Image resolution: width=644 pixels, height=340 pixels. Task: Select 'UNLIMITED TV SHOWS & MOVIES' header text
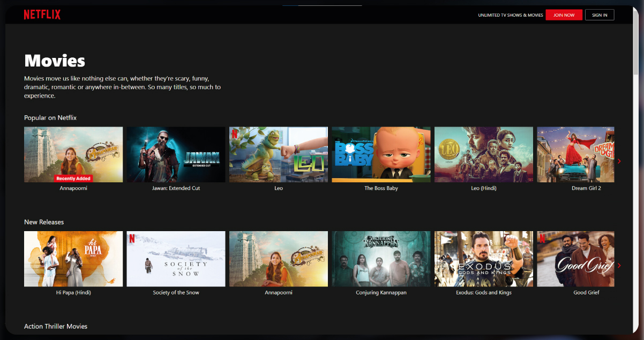[511, 15]
